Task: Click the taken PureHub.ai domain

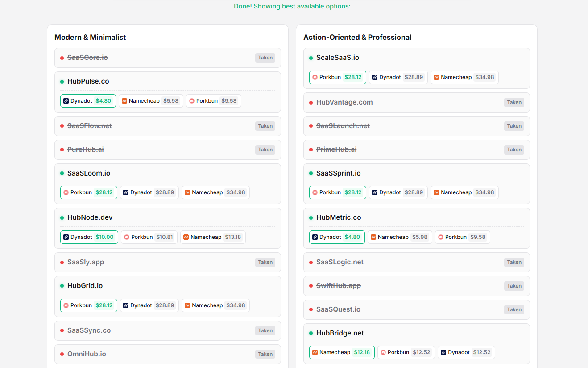Action: pos(86,150)
